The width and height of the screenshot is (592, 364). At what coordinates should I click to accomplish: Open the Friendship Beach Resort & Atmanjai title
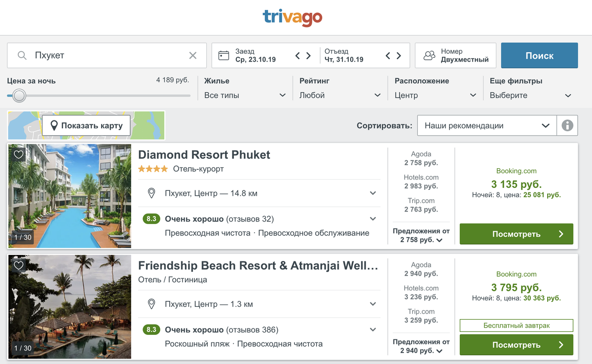pos(258,266)
